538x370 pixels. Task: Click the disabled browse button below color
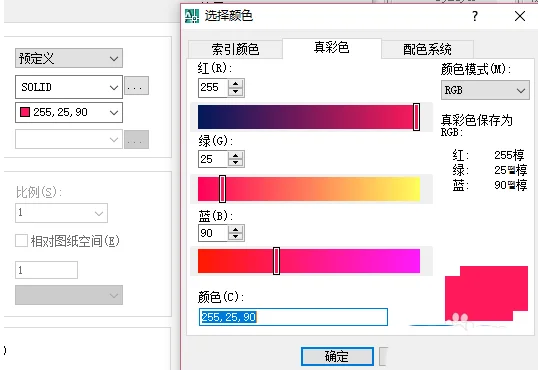point(136,139)
